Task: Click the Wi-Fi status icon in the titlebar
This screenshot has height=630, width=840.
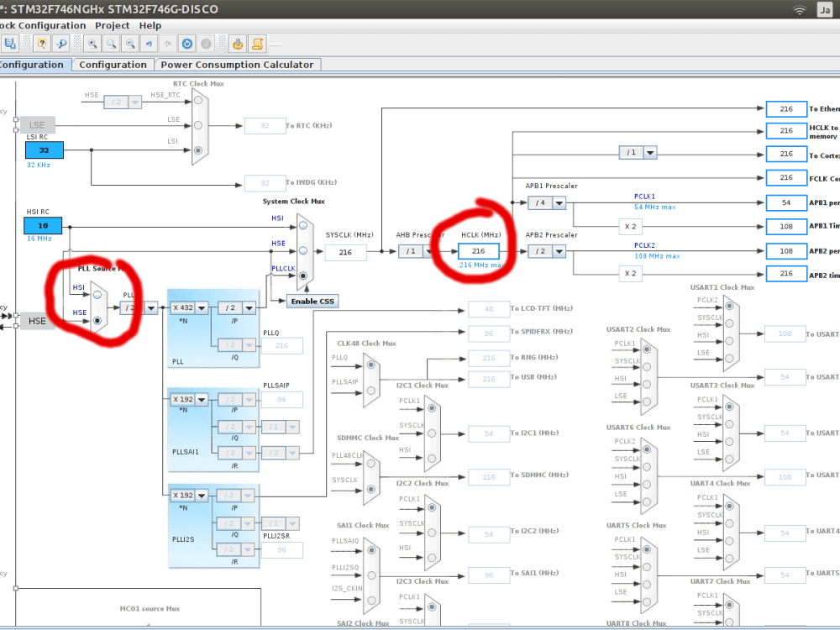Action: (798, 9)
